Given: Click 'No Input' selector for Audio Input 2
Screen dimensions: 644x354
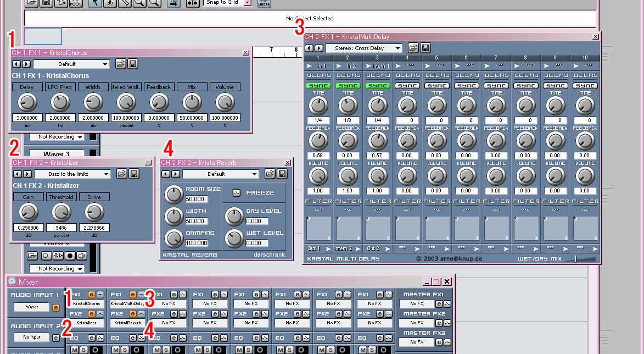Looking at the screenshot, I should 32,337.
